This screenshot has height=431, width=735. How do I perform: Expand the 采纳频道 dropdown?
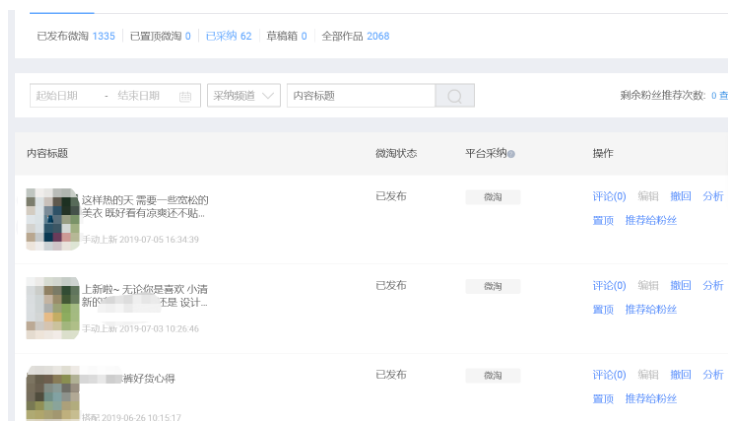pyautogui.click(x=244, y=96)
